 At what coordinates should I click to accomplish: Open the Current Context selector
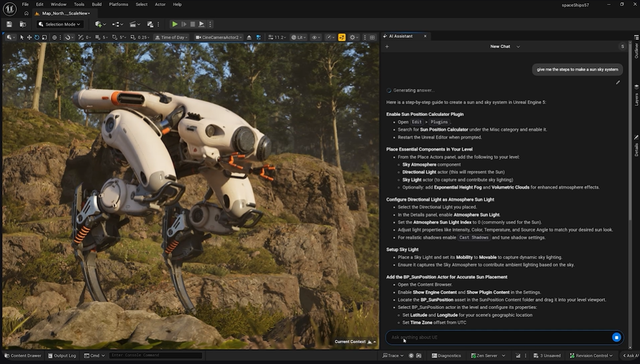pyautogui.click(x=355, y=342)
